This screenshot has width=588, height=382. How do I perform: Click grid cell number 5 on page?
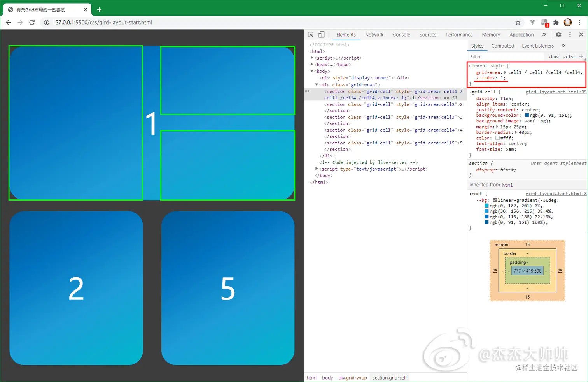[x=228, y=288]
